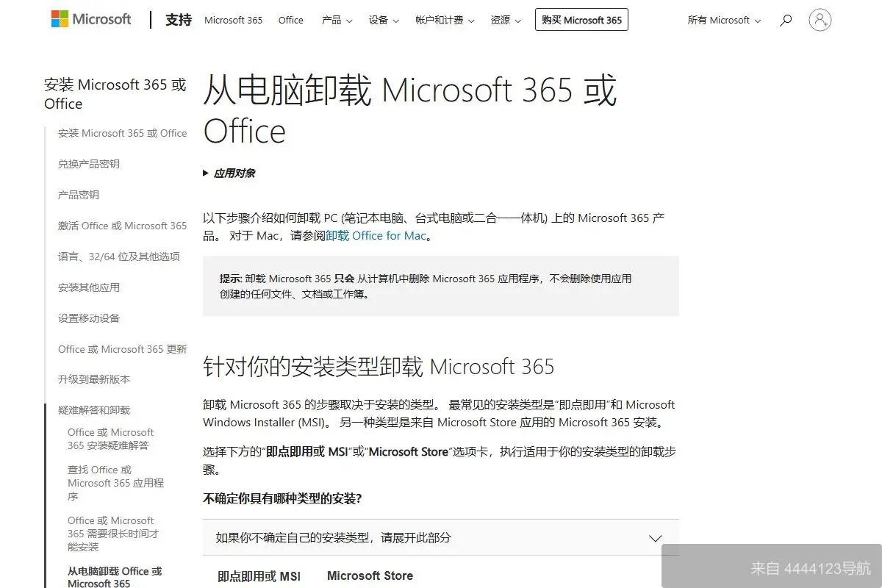This screenshot has width=882, height=588.
Task: Click the chevron beside 资源
Action: point(519,21)
